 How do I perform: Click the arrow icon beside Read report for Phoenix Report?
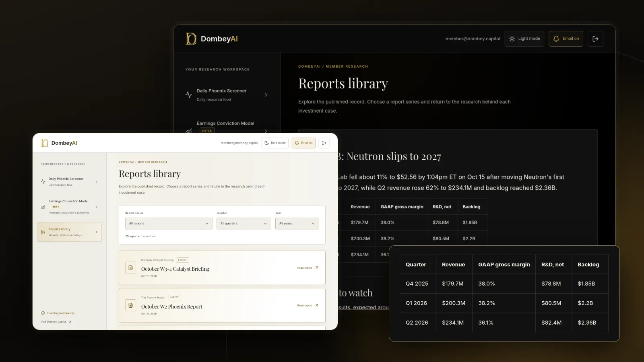(317, 305)
